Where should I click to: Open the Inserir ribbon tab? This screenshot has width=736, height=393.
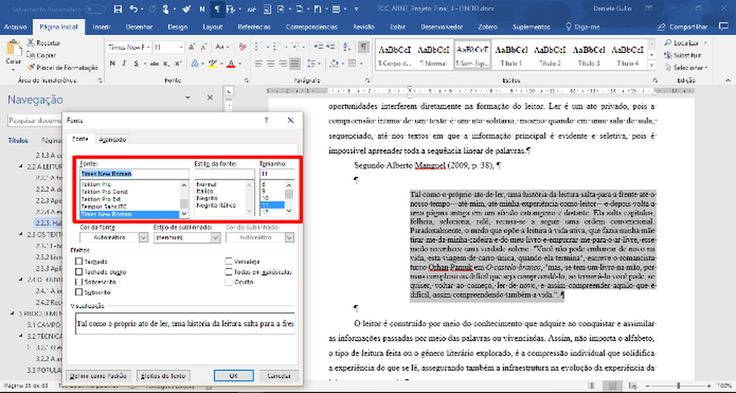(101, 27)
